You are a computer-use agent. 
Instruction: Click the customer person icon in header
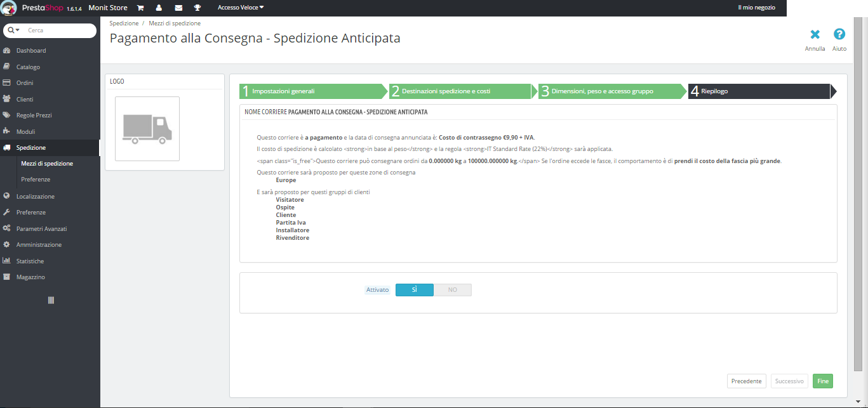[x=159, y=8]
